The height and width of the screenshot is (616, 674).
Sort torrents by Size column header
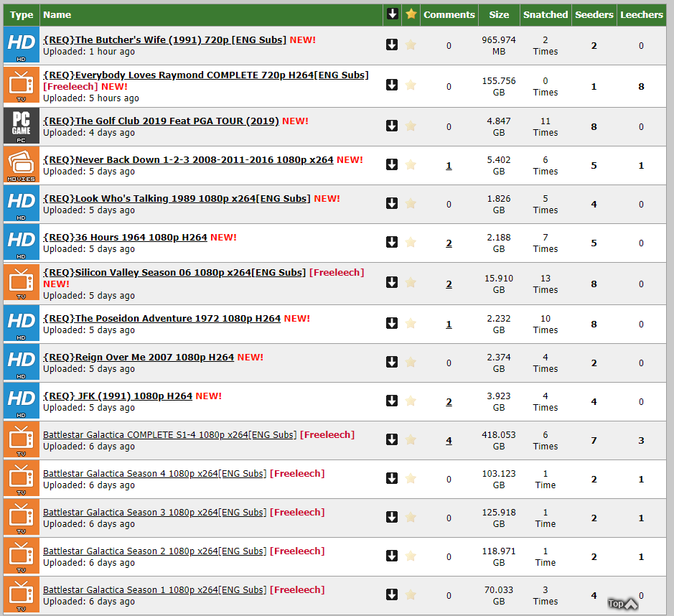click(499, 14)
